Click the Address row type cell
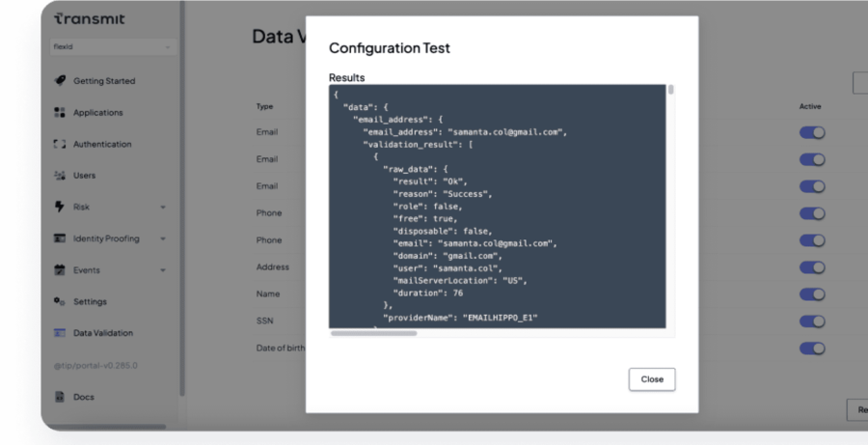868x445 pixels. click(272, 267)
